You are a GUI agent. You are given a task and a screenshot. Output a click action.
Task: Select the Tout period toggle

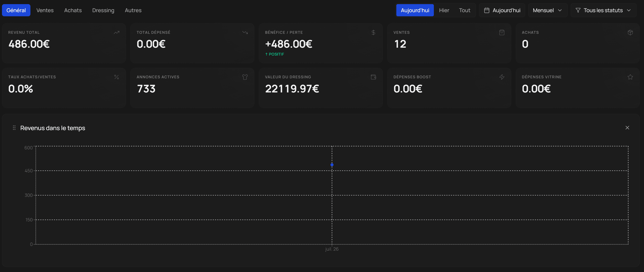pyautogui.click(x=464, y=10)
